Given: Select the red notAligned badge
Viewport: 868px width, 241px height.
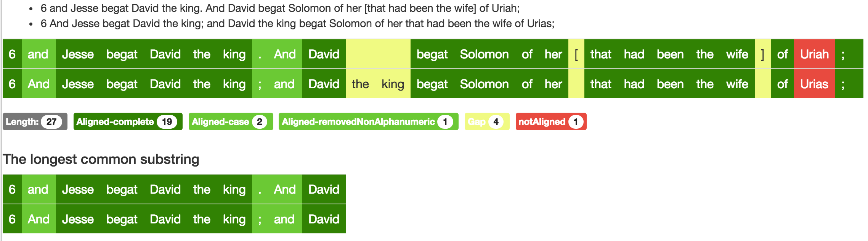Looking at the screenshot, I should pos(550,122).
